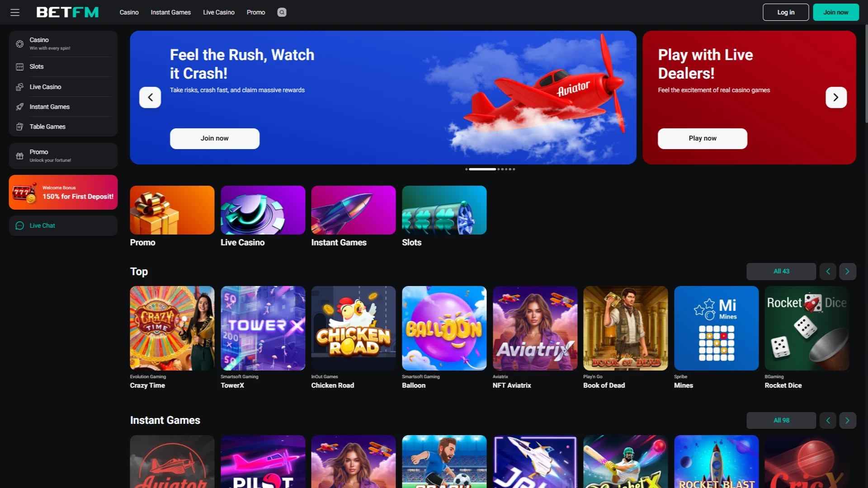Select the active carousel indicator dot

pyautogui.click(x=481, y=169)
